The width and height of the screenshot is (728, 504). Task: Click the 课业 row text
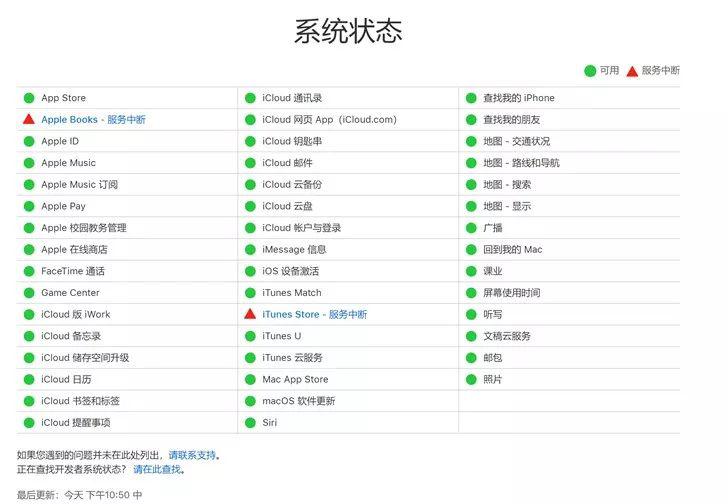493,271
